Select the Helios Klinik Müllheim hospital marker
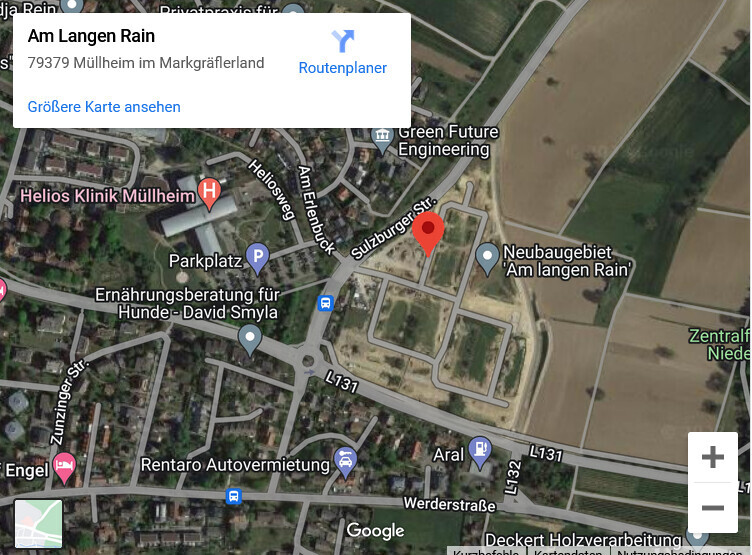 pyautogui.click(x=209, y=193)
